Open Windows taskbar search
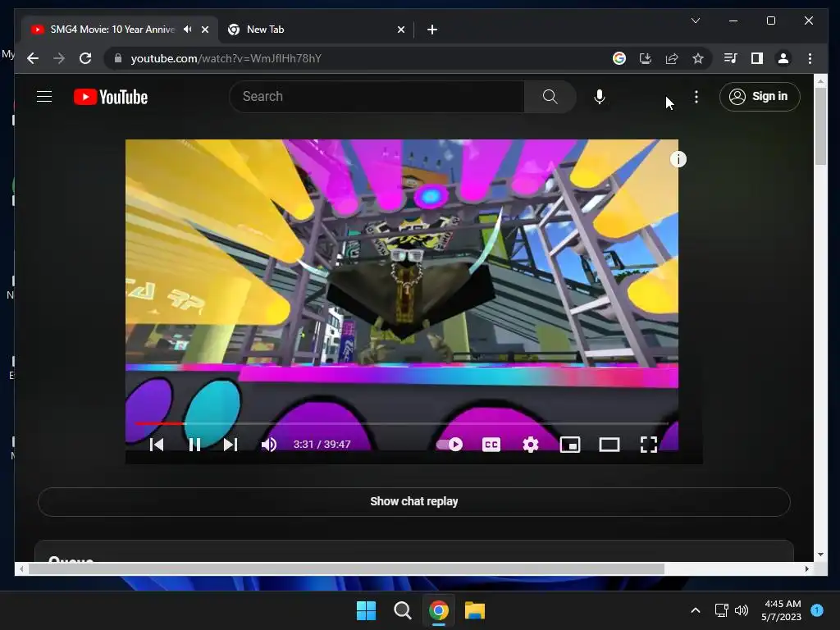 [x=402, y=610]
